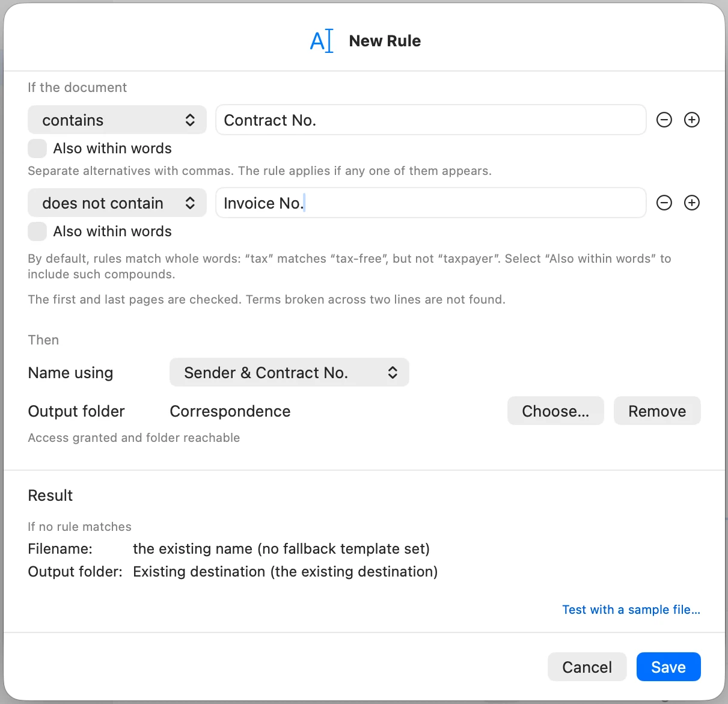
Task: Click the "If no rule matches" text
Action: (x=79, y=527)
